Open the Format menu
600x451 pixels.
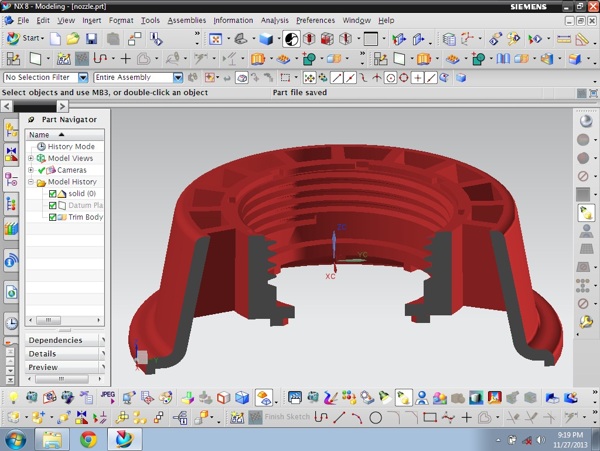(x=121, y=20)
